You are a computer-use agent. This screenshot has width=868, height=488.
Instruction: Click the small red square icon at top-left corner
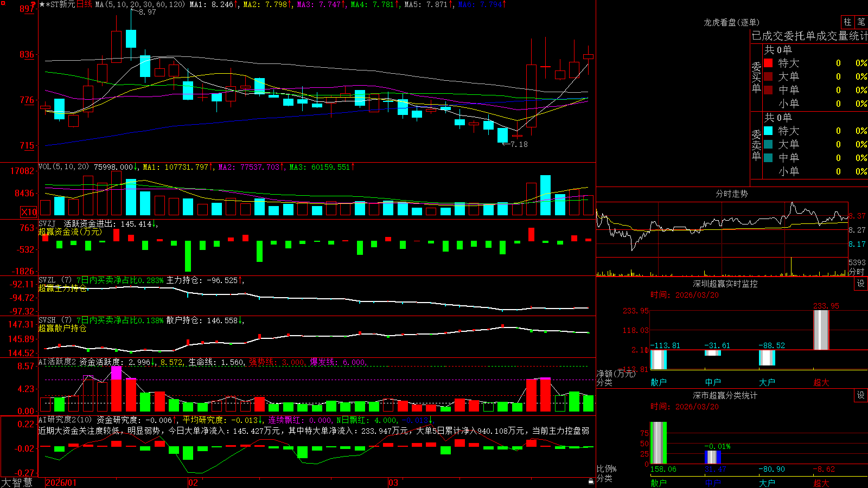3,3
